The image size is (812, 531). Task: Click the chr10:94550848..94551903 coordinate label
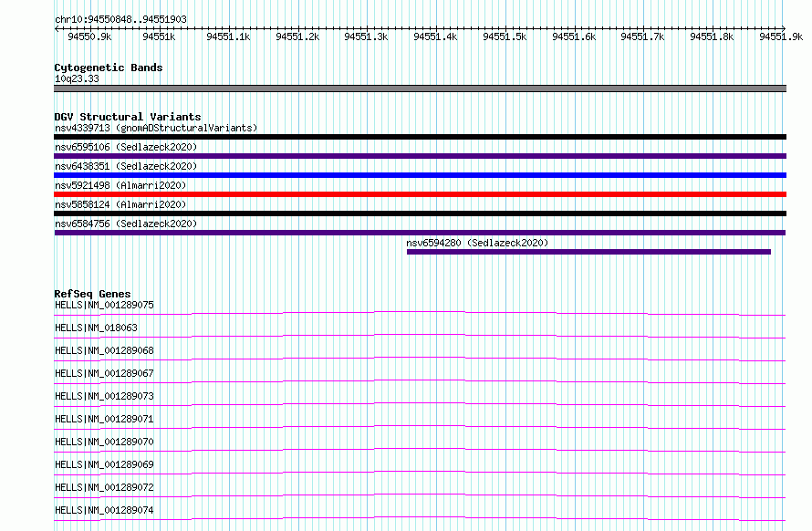120,19
